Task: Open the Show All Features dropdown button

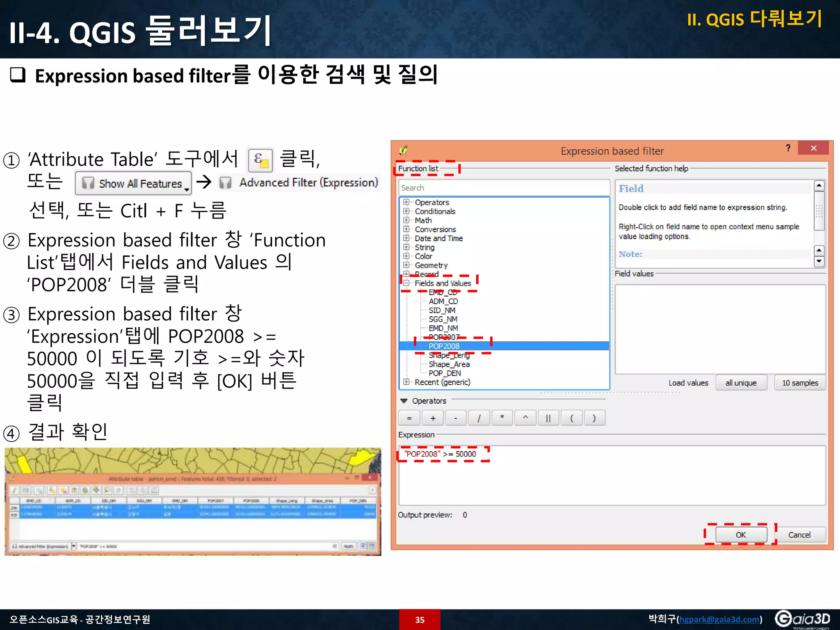Action: [x=133, y=183]
